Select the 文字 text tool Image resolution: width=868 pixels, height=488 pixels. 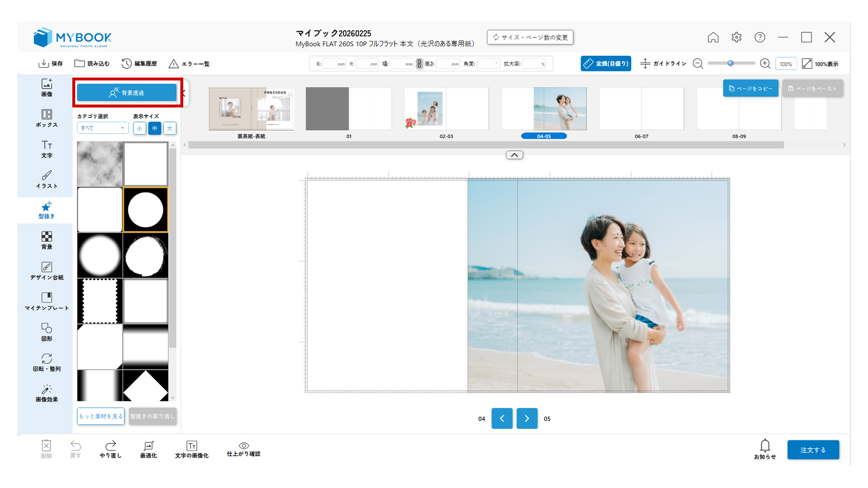[x=46, y=149]
